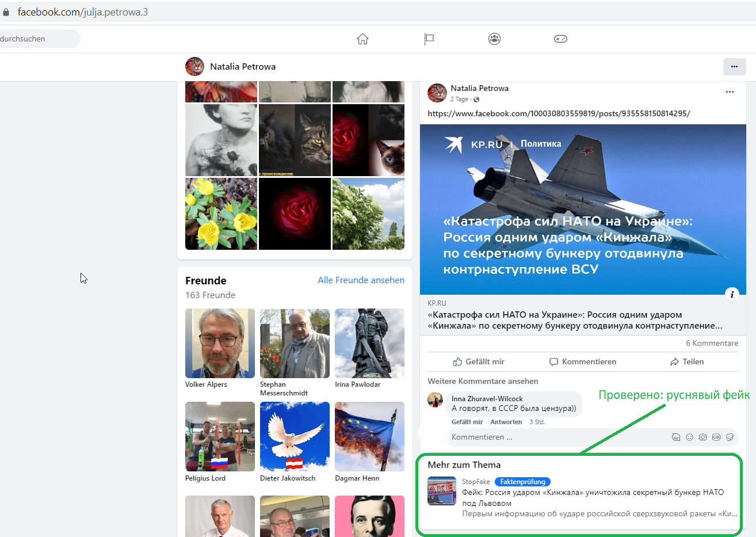Click the padlock icon in address bar
Viewport: 756px width, 537px height.
coord(6,12)
